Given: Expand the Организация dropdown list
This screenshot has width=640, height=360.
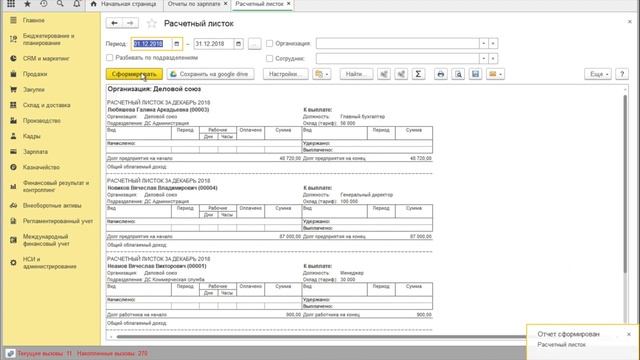Looking at the screenshot, I should click(x=484, y=43).
